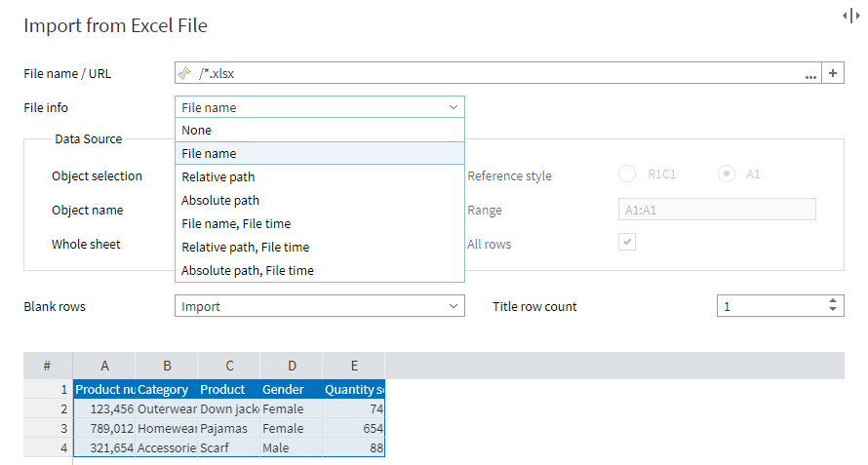Open the Blank rows dropdown
The image size is (868, 465).
[319, 306]
